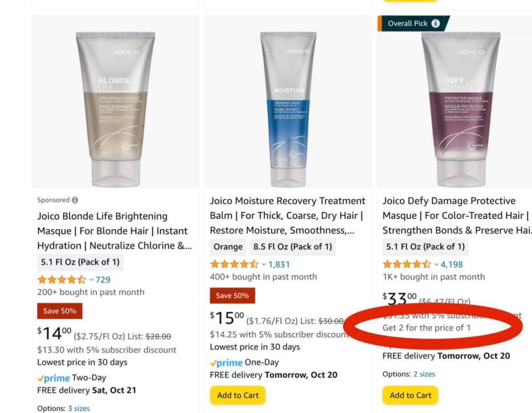Open the 3 sizes options link
Image resolution: width=532 pixels, height=413 pixels.
[x=78, y=408]
